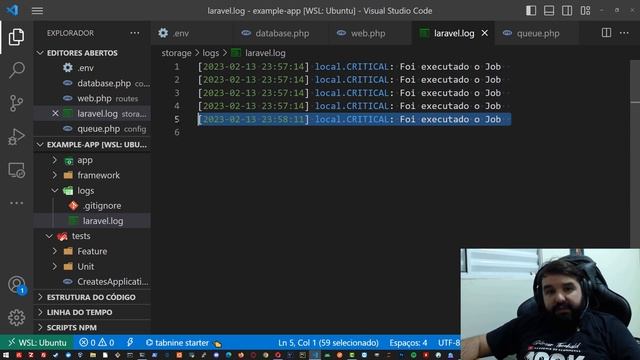Collapse the tests folder
Viewport: 640px width, 360px height.
point(92,236)
